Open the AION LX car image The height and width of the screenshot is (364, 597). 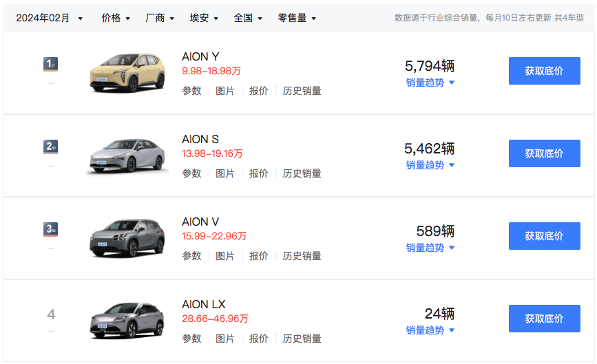tap(127, 321)
